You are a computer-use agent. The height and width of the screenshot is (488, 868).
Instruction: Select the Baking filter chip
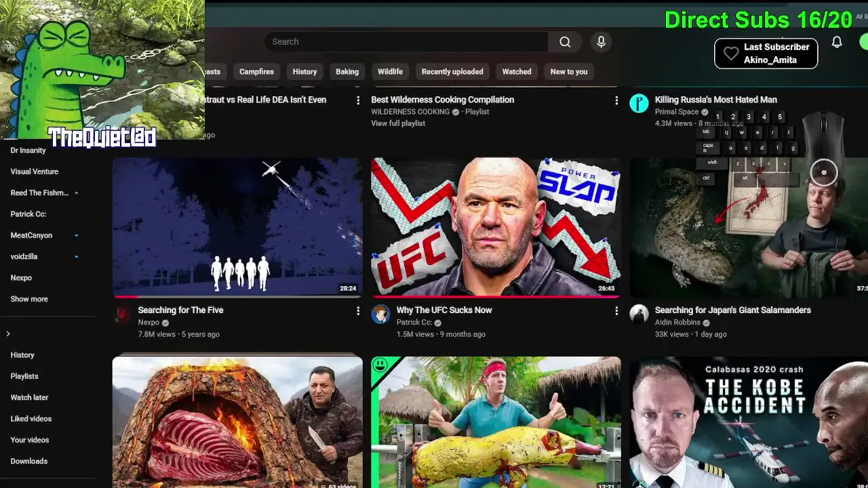click(347, 72)
